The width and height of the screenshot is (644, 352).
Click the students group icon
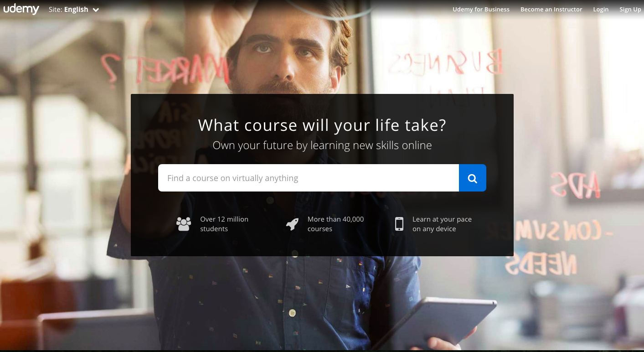tap(184, 224)
